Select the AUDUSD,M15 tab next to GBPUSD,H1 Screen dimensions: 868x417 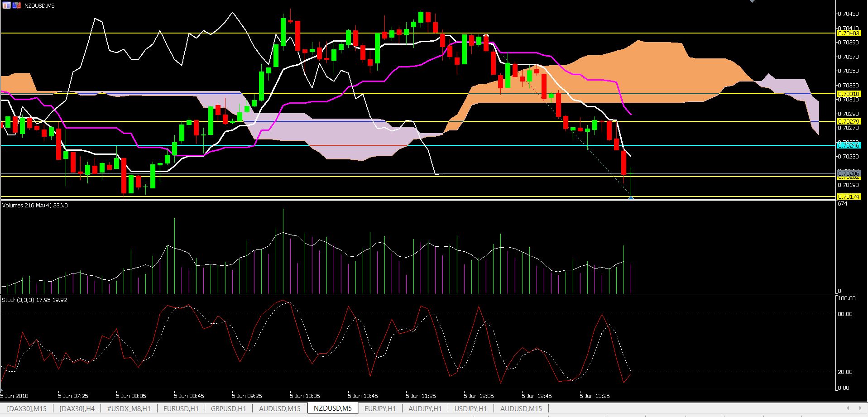(x=280, y=408)
